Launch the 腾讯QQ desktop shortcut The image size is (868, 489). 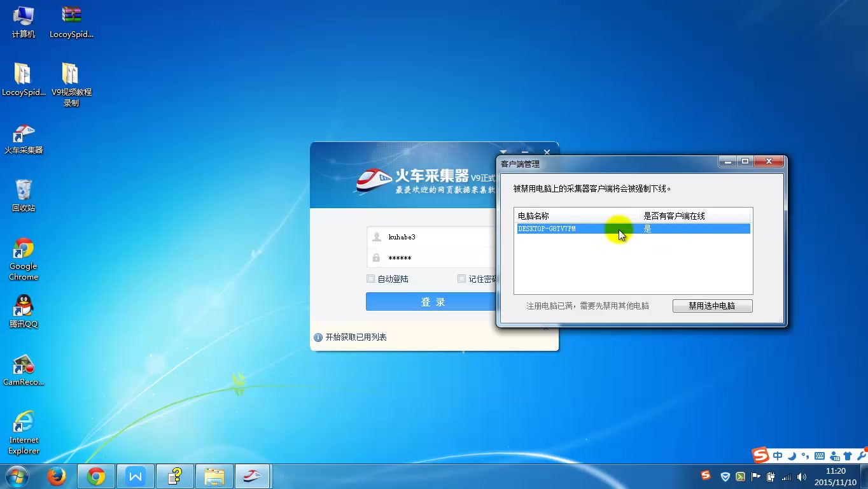click(x=24, y=311)
